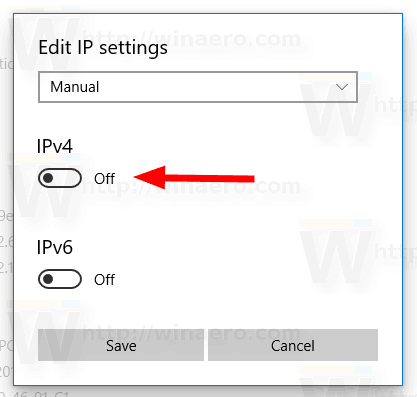The image size is (417, 397).
Task: Click the Save button
Action: [121, 345]
